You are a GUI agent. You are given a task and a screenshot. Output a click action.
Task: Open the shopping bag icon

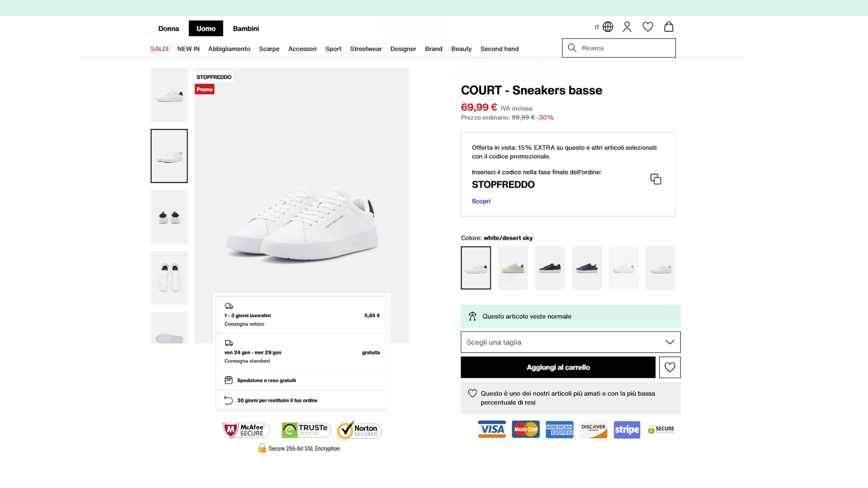pos(669,27)
